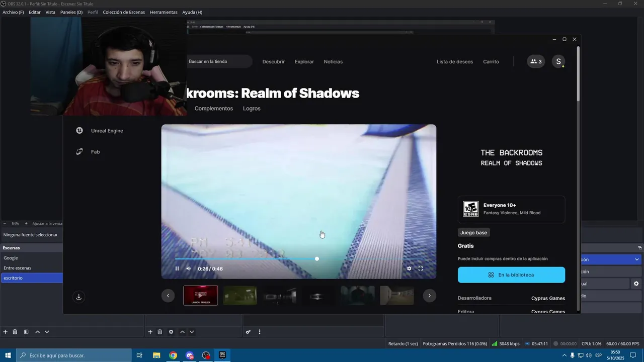
Task: Click in Buscar en la tienda field
Action: click(219, 61)
